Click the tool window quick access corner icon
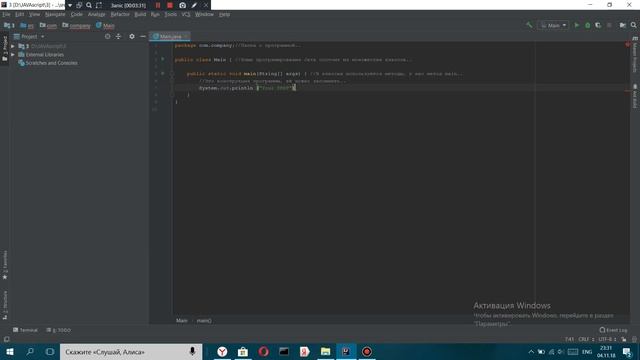Image resolution: width=640 pixels, height=360 pixels. (6, 339)
